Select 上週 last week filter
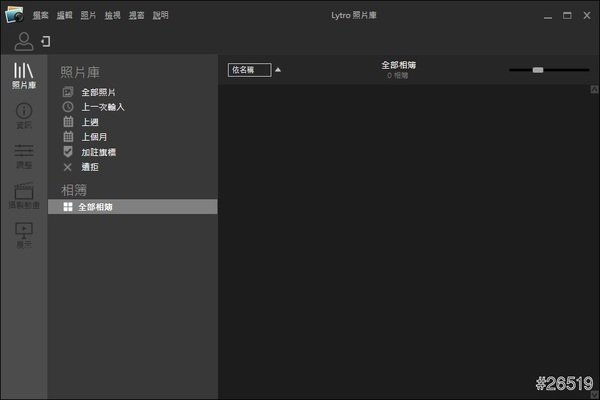This screenshot has height=400, width=600. pyautogui.click(x=90, y=122)
